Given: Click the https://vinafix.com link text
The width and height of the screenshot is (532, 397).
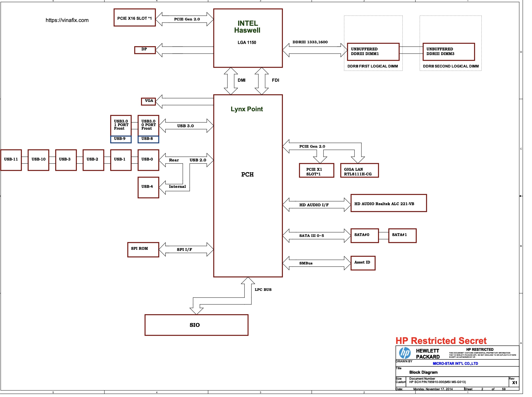Looking at the screenshot, I should (67, 20).
